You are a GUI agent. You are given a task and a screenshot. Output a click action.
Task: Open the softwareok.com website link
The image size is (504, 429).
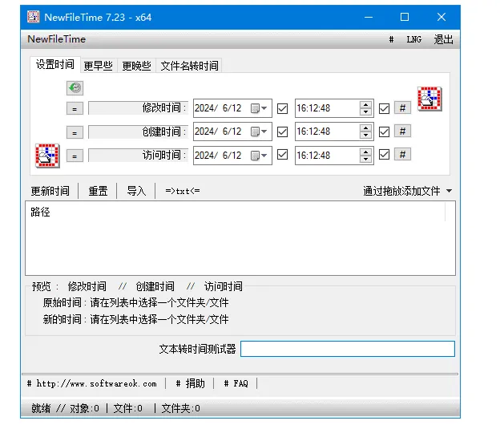pos(93,383)
